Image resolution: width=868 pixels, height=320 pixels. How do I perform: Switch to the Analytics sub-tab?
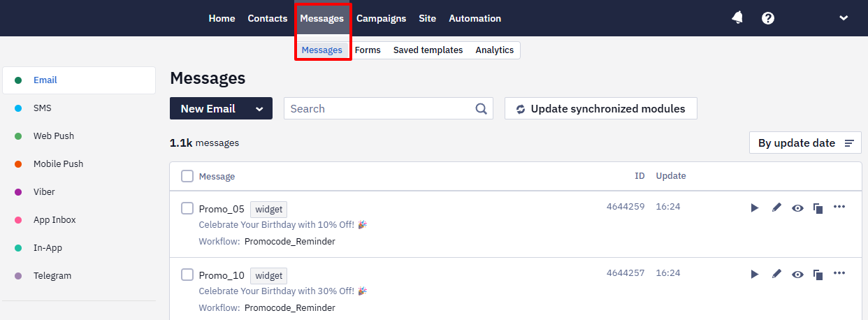click(494, 50)
